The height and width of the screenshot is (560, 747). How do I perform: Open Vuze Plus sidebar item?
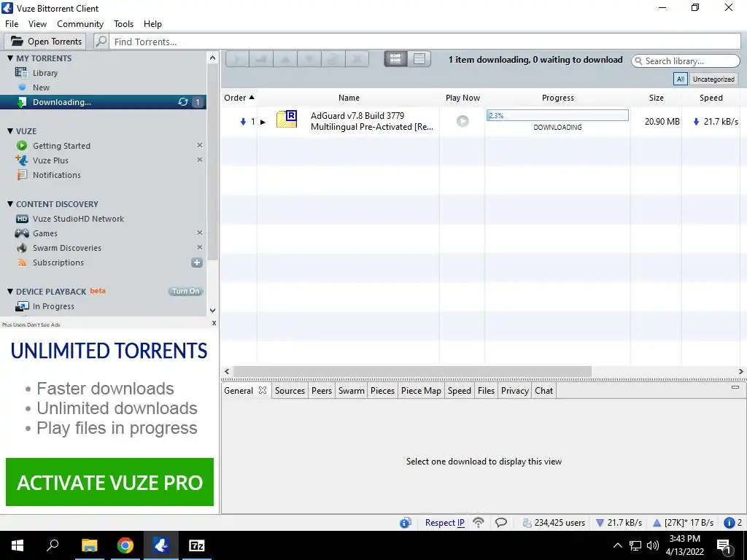(50, 160)
